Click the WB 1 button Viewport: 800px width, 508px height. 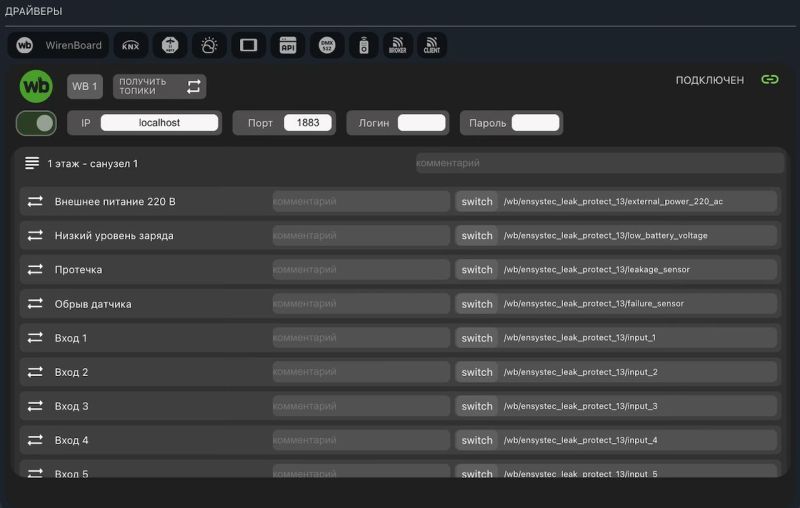pos(85,86)
